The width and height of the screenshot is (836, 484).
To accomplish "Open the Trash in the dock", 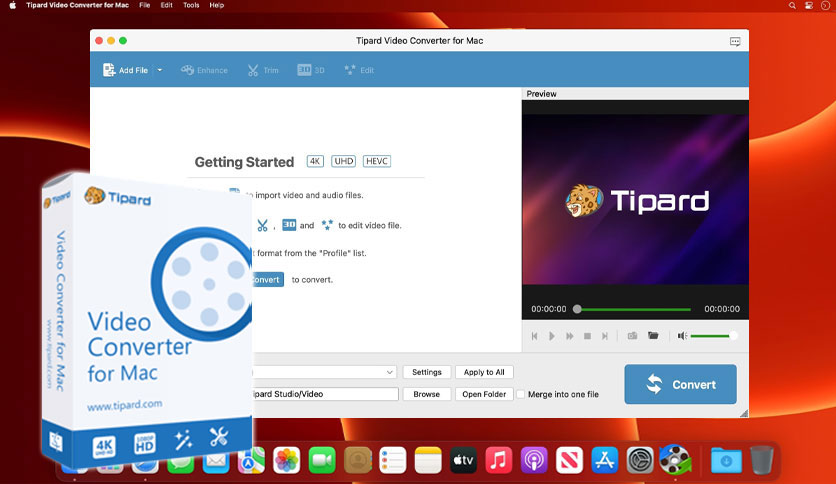I will tap(762, 459).
